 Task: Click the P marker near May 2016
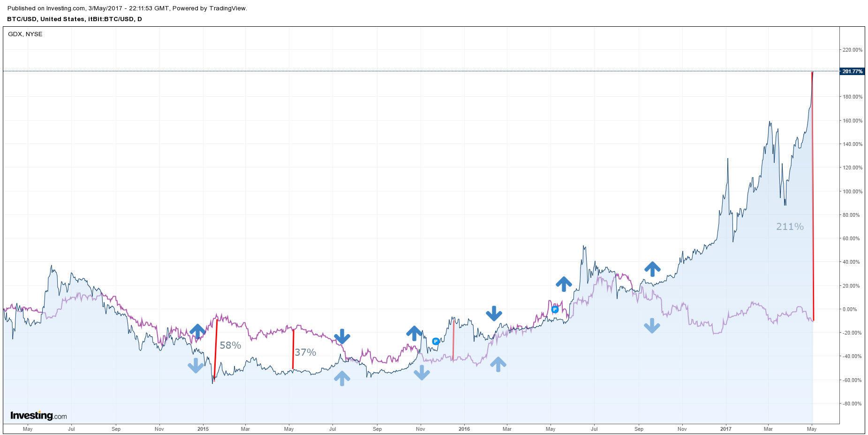(555, 309)
